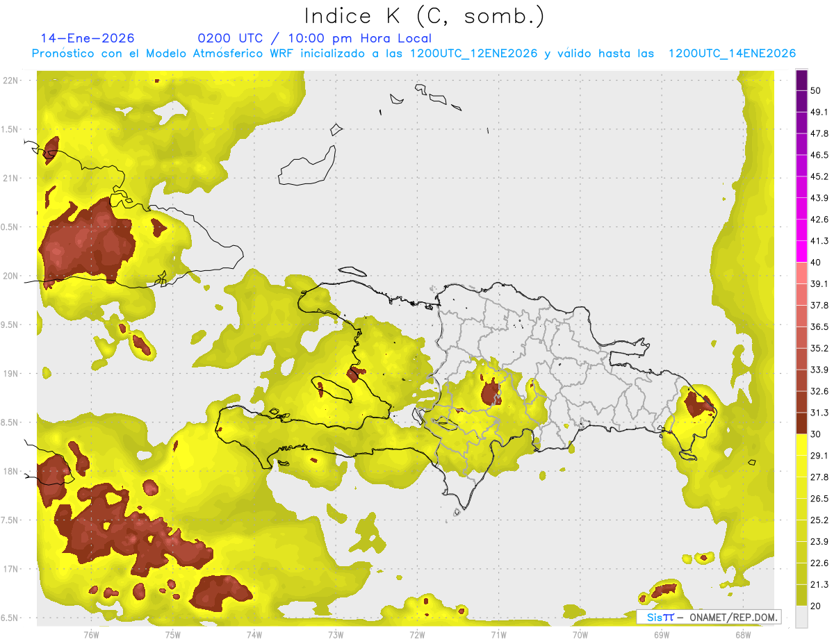Screen dimensions: 834x644
Task: Click the legend value "43.9"
Action: pos(819,198)
